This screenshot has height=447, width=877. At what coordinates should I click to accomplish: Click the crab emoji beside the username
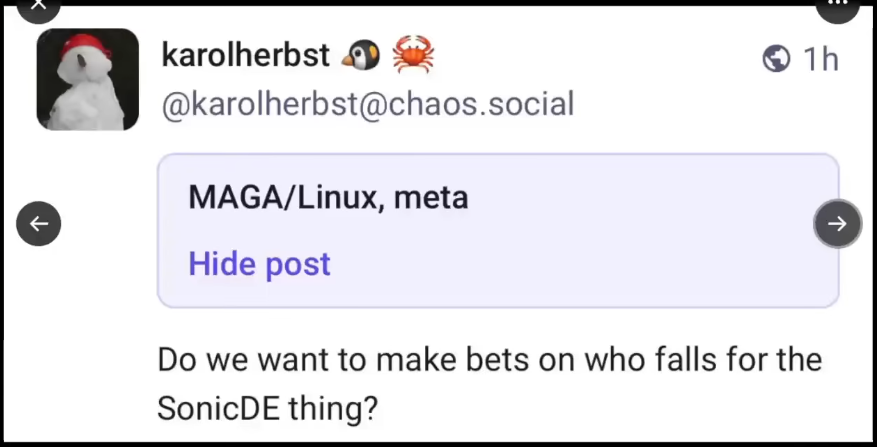click(x=413, y=56)
